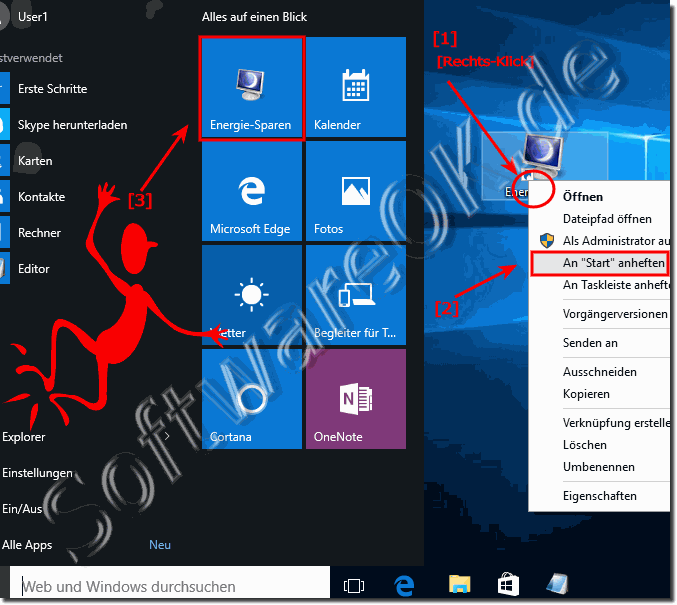The height and width of the screenshot is (605, 677).
Task: Choose Ausschneiden in context menu
Action: [x=600, y=372]
